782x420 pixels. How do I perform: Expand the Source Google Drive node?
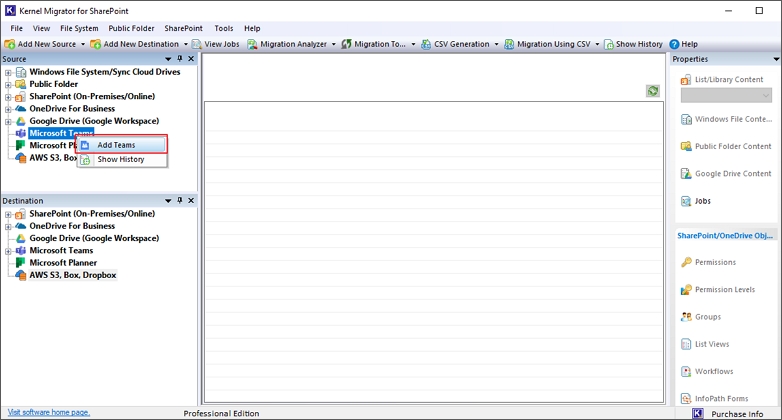tap(8, 121)
